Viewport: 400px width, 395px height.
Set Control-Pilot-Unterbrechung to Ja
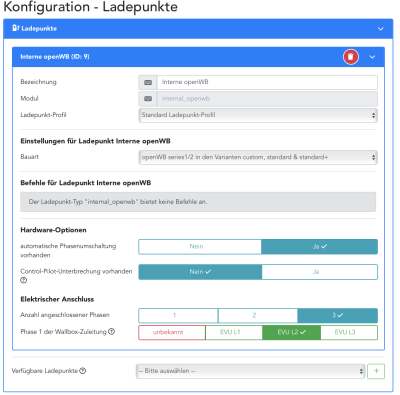tap(319, 272)
